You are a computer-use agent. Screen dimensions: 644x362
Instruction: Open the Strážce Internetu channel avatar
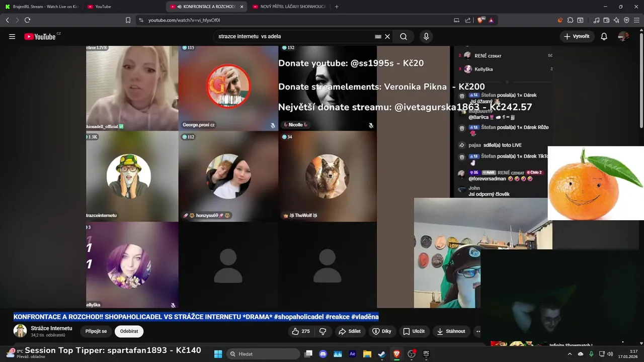pos(20,331)
